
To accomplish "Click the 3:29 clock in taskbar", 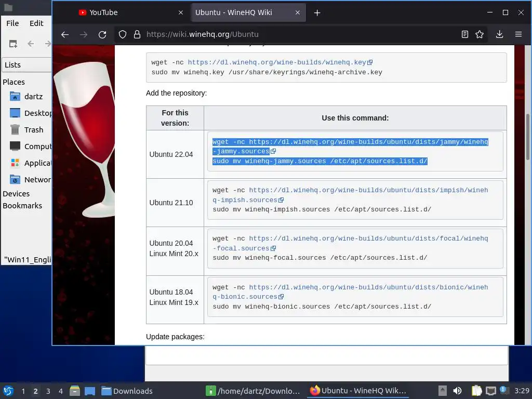I will [x=522, y=391].
